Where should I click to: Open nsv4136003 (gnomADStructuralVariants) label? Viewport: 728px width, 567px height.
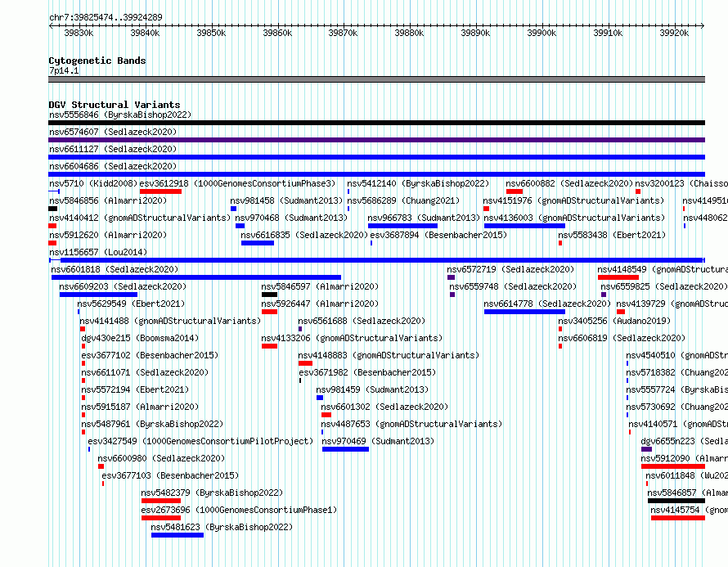pyautogui.click(x=574, y=218)
